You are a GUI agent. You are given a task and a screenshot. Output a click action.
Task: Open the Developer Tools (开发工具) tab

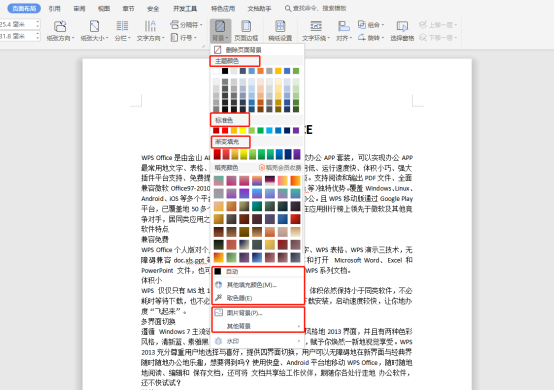coord(185,8)
